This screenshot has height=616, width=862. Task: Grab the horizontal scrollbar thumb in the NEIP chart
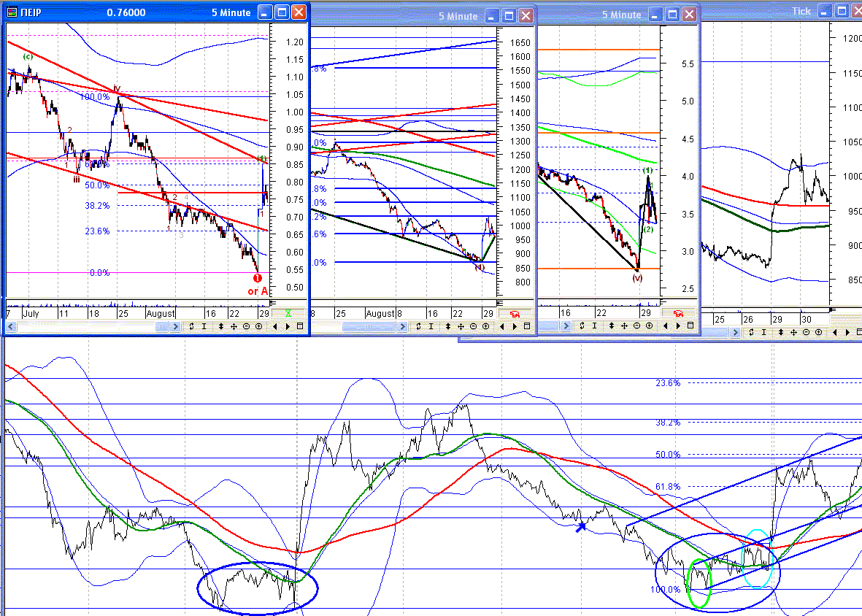tap(161, 326)
